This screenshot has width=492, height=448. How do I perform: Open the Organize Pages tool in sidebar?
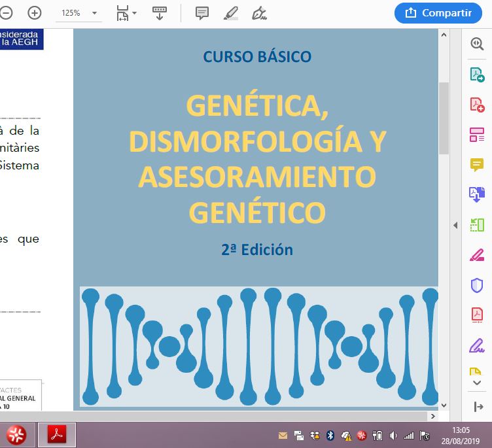click(x=477, y=135)
